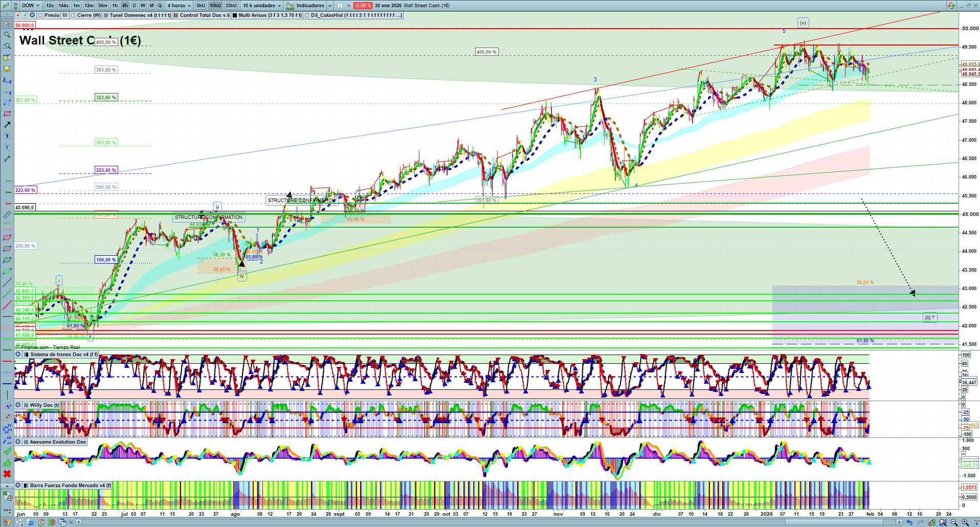This screenshot has height=527, width=980.
Task: Click the info icon beside Indicadores
Action: click(340, 6)
